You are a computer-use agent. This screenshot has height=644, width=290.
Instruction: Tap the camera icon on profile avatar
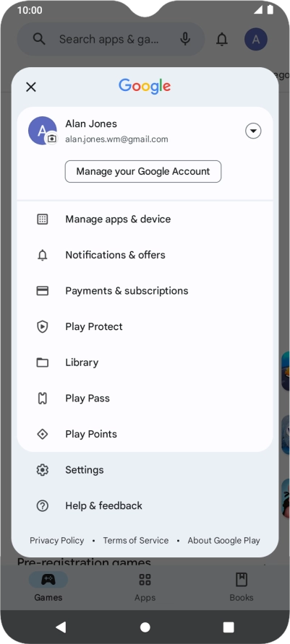[x=51, y=139]
